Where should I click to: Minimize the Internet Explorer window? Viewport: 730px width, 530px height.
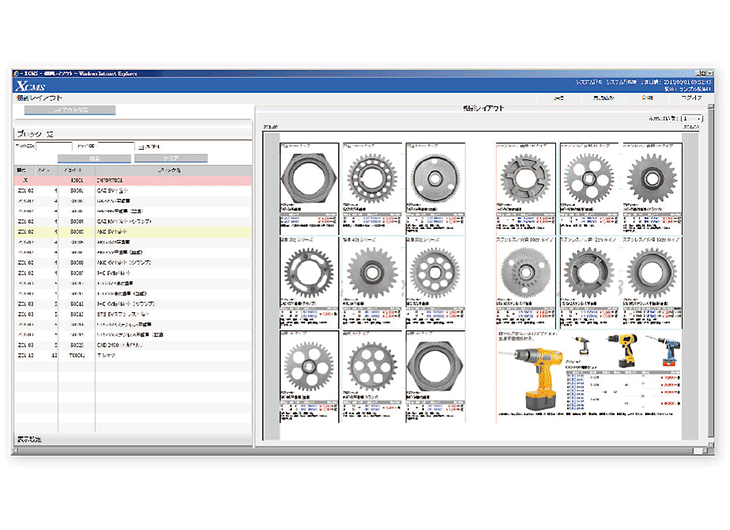(698, 73)
